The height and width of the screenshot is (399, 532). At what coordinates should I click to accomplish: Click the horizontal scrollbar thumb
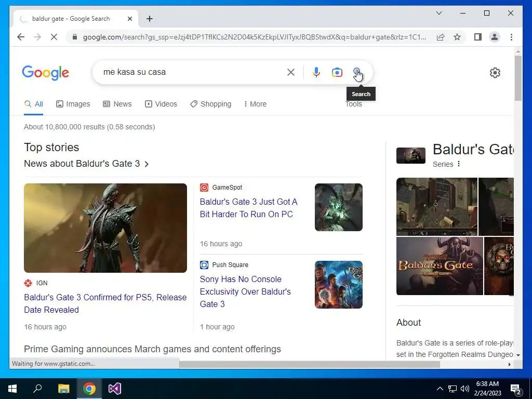310,364
